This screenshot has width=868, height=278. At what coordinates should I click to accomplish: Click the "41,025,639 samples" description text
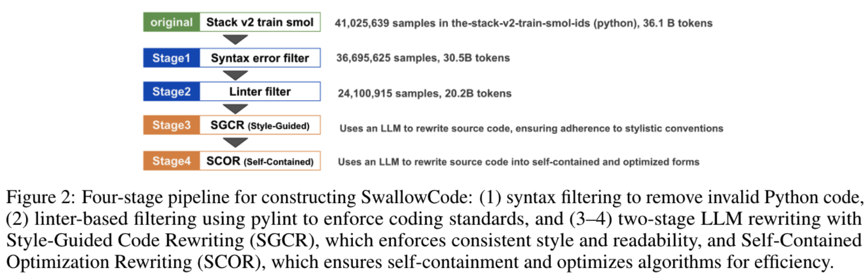pos(523,23)
